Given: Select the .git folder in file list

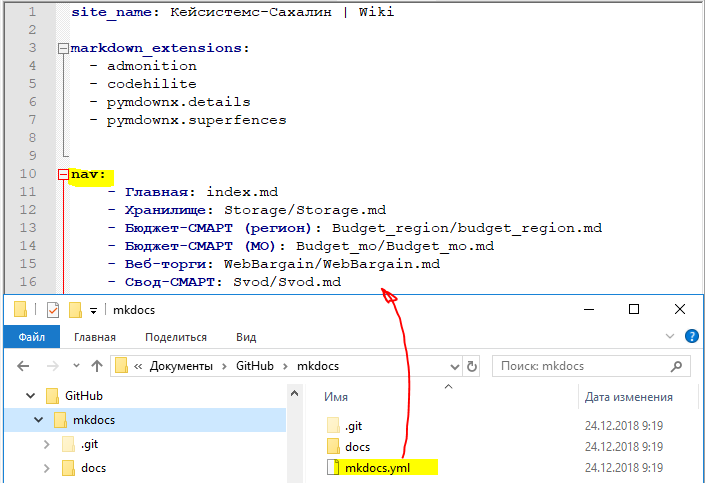Looking at the screenshot, I should tap(354, 426).
